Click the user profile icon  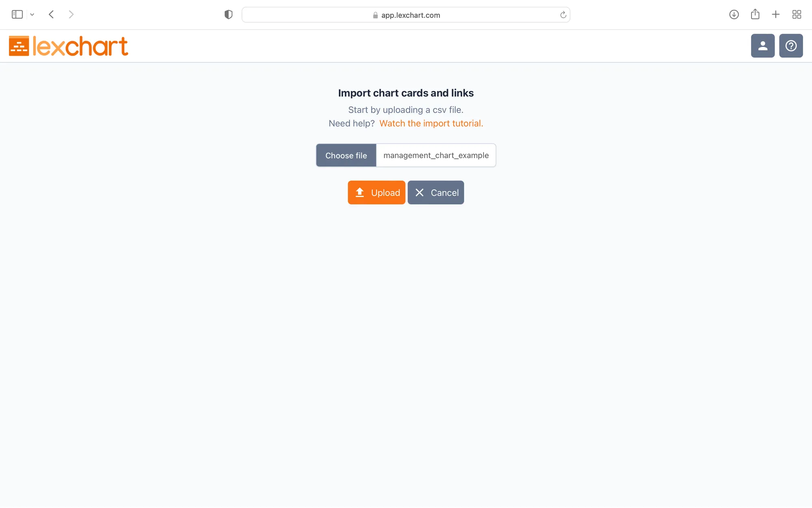(762, 45)
